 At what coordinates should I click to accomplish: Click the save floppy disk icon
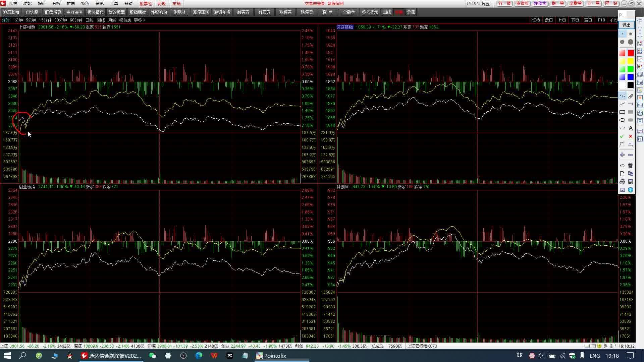point(631,182)
